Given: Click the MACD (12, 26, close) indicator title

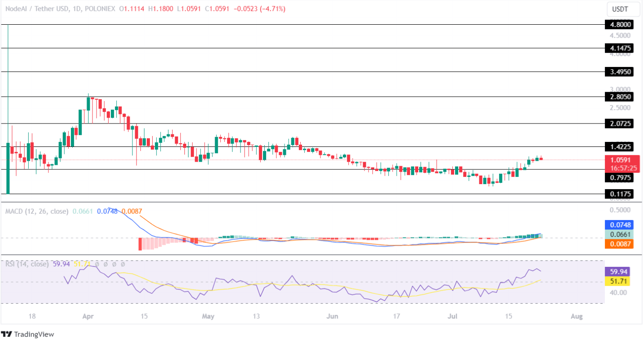Looking at the screenshot, I should (37, 211).
